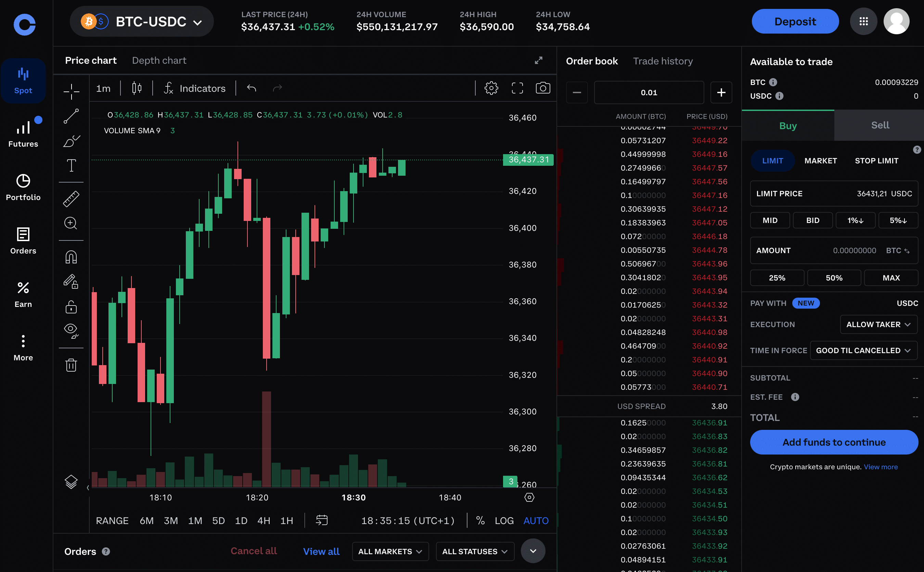Take a chart snapshot with camera icon

click(x=543, y=88)
